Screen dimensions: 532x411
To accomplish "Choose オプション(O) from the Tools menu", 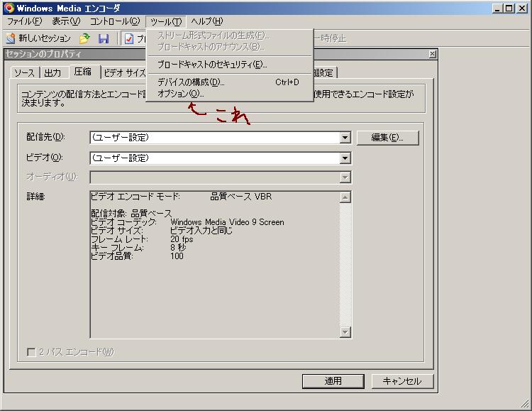I will point(229,94).
